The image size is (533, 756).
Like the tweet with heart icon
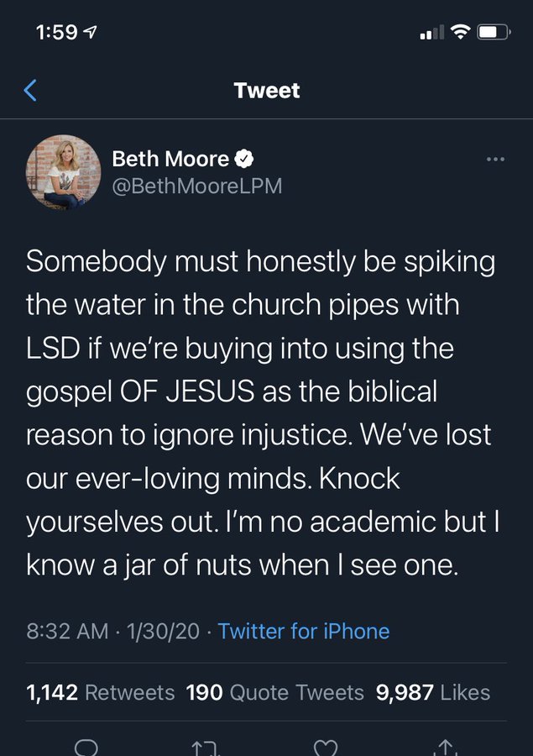coord(325,747)
